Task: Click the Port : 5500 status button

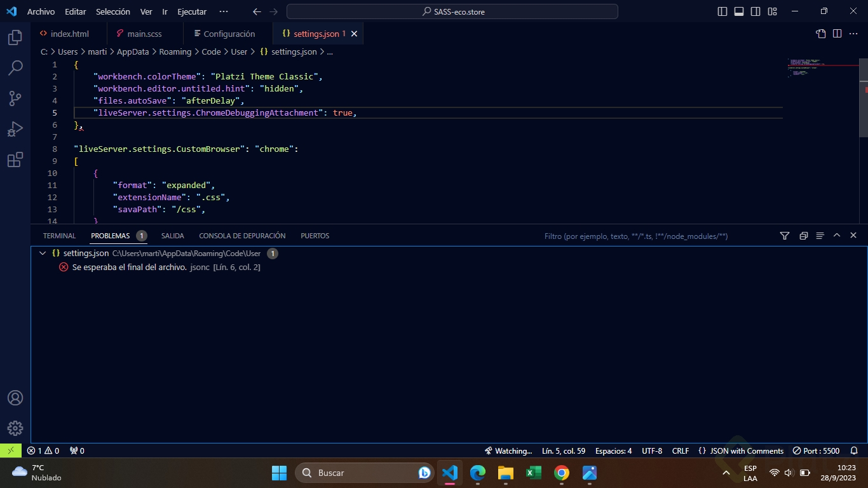Action: click(x=817, y=451)
